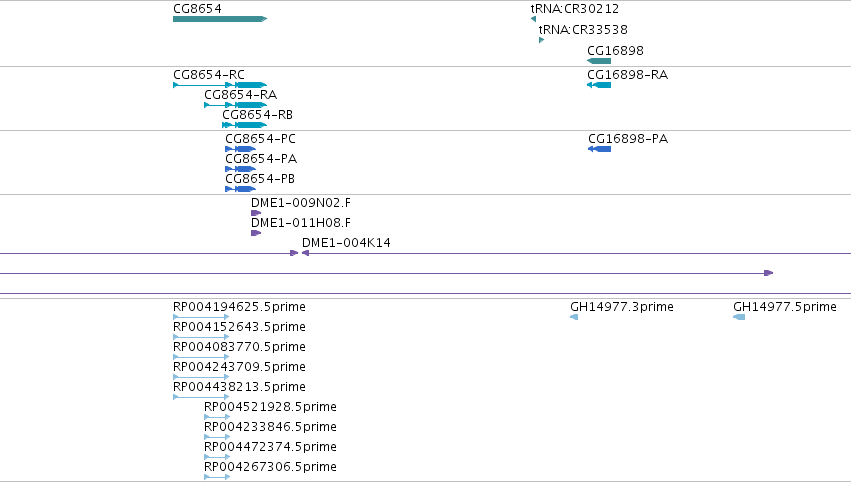Screen dimensions: 851x482
Task: Select the CG16898 gene label
Action: click(615, 50)
